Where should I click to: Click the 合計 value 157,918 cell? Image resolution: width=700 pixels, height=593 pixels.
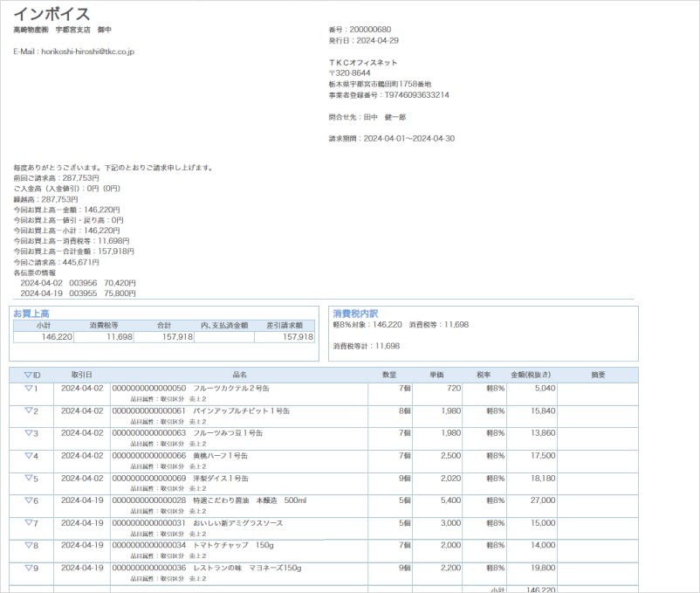tap(164, 337)
